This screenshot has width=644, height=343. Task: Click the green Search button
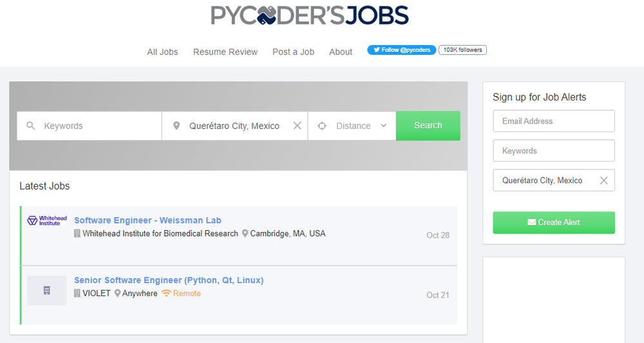pyautogui.click(x=428, y=126)
